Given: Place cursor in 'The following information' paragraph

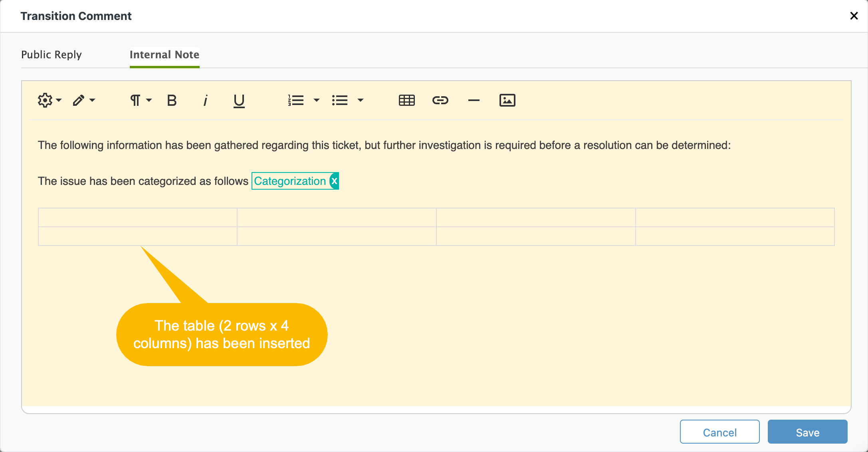Looking at the screenshot, I should pos(384,145).
